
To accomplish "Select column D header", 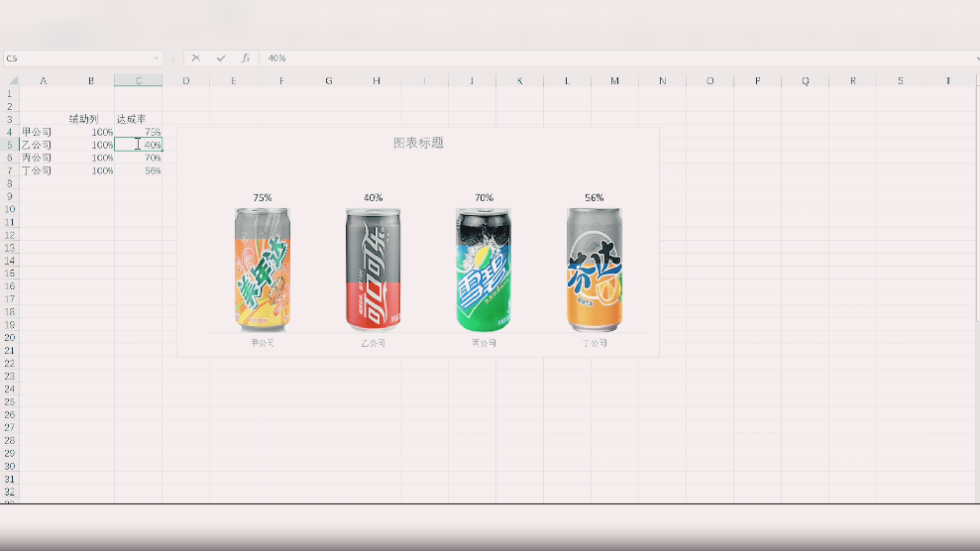I will [x=185, y=80].
